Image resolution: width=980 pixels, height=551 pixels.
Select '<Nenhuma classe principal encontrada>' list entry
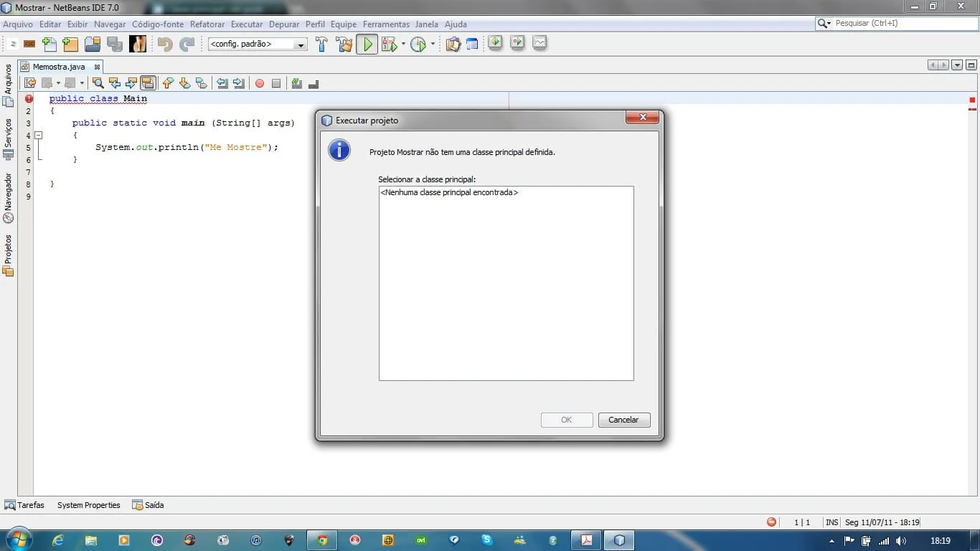click(450, 192)
